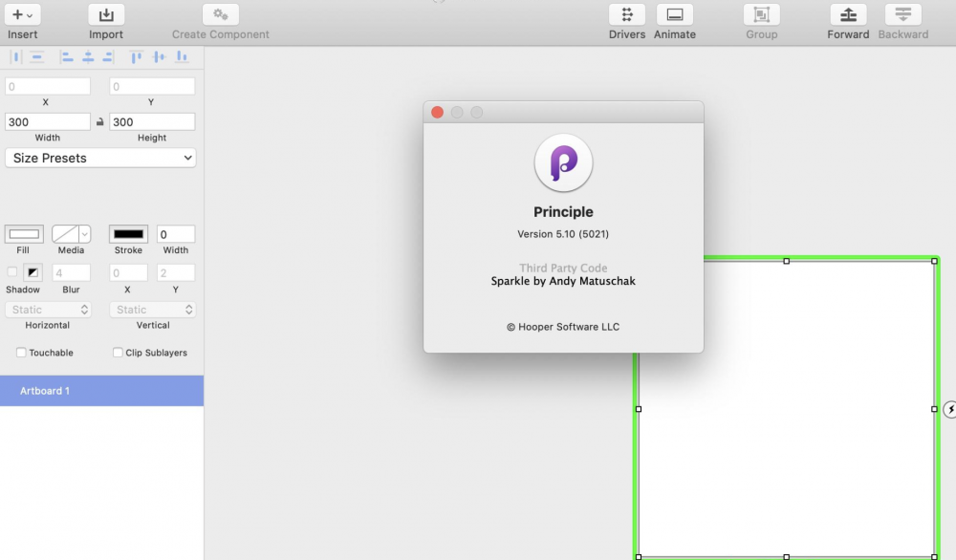Viewport: 956px width, 560px height.
Task: Distribute layers horizontally
Action: (16, 57)
